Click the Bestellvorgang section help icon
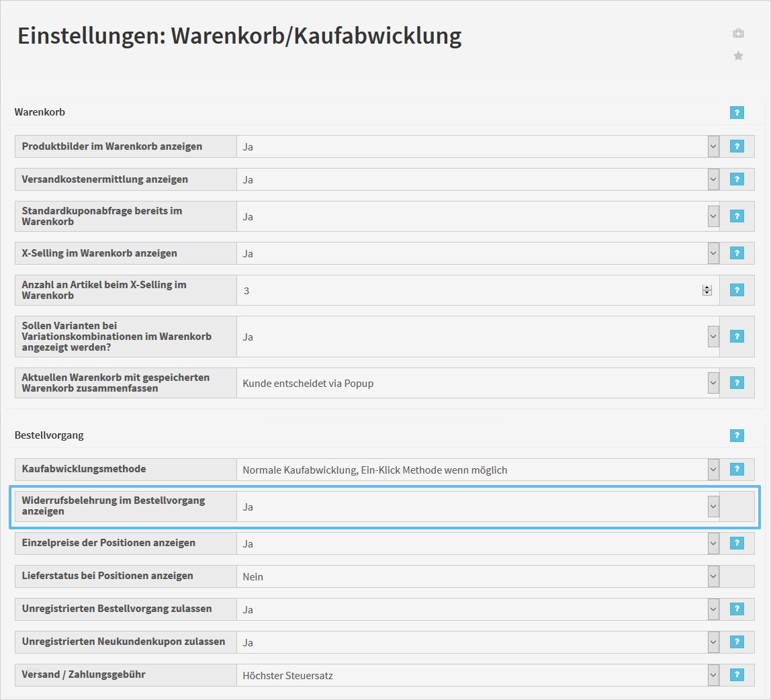The image size is (771, 700). tap(737, 435)
